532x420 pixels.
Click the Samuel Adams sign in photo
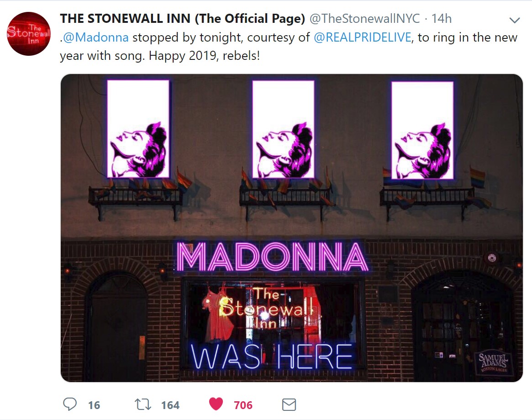[494, 362]
